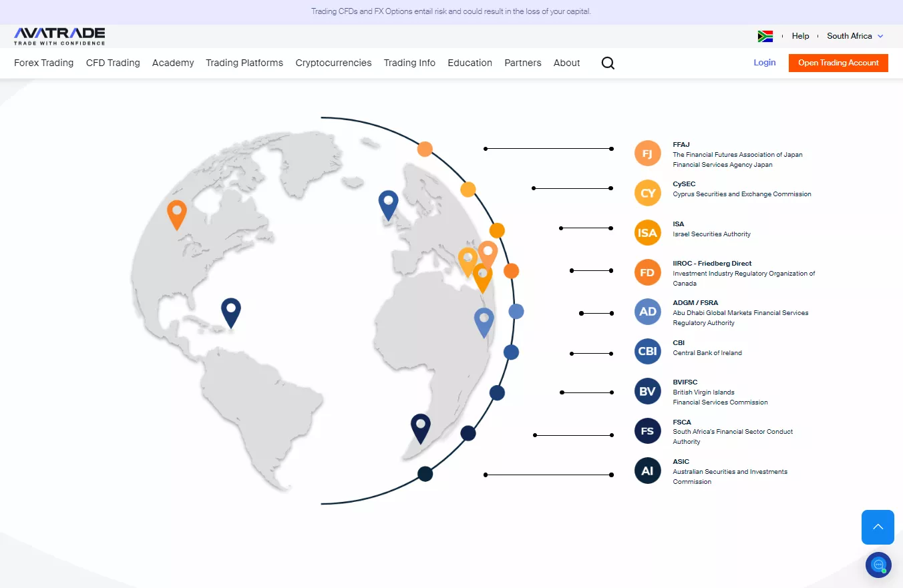The height and width of the screenshot is (588, 903).
Task: Select the FJ regulator badge
Action: pyautogui.click(x=647, y=154)
